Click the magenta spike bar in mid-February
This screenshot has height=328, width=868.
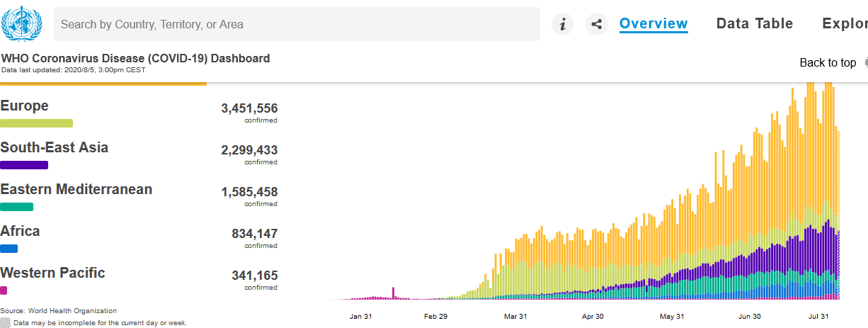393,293
